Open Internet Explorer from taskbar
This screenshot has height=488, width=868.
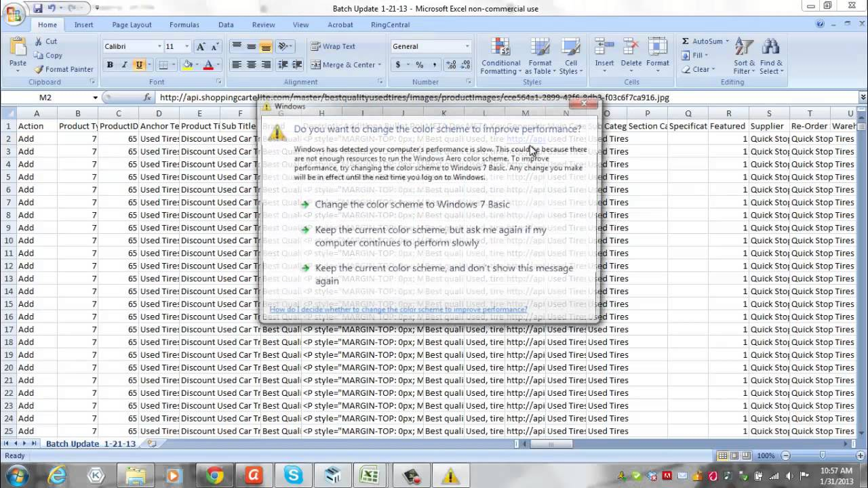point(57,476)
